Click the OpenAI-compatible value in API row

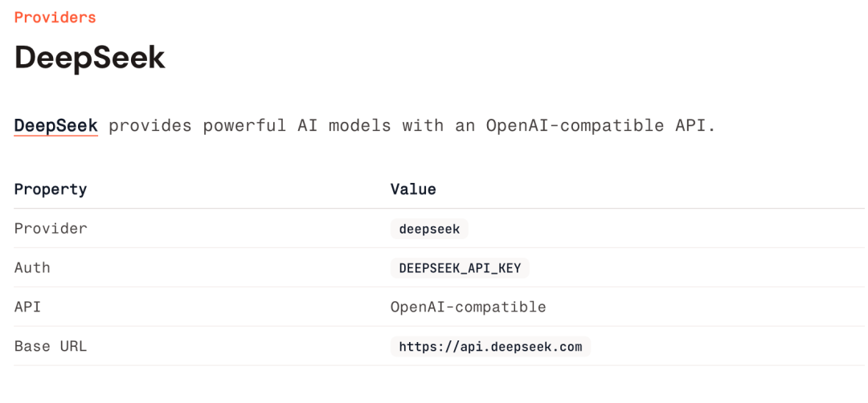pos(468,307)
